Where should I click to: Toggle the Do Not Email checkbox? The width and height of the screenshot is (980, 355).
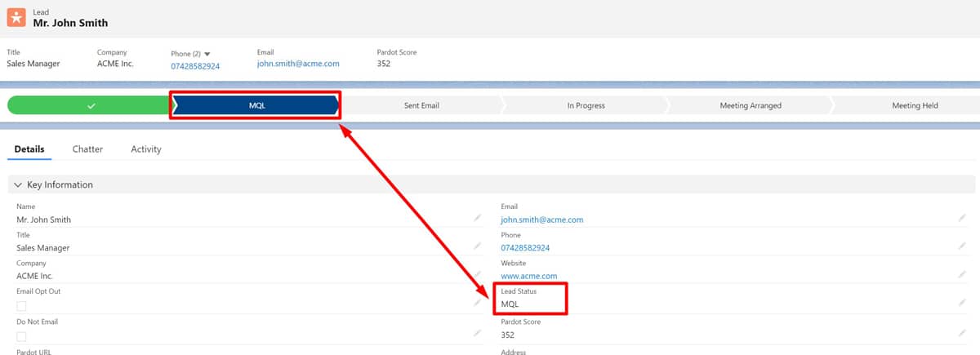21,336
